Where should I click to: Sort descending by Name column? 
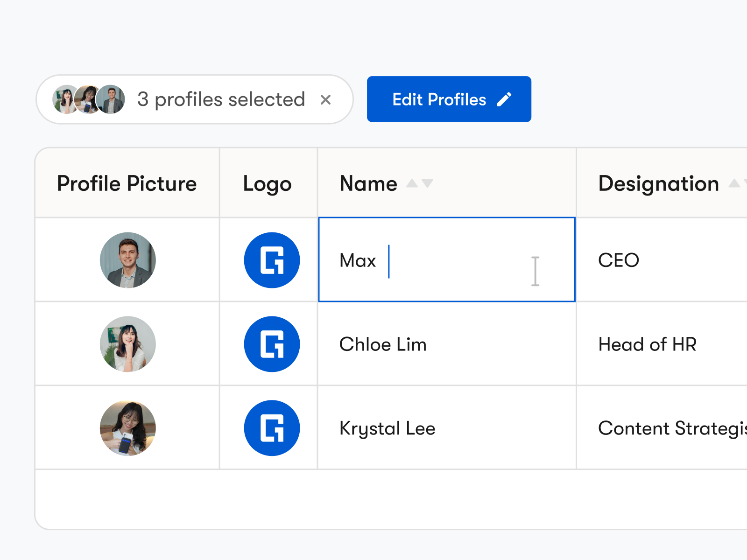click(x=427, y=183)
